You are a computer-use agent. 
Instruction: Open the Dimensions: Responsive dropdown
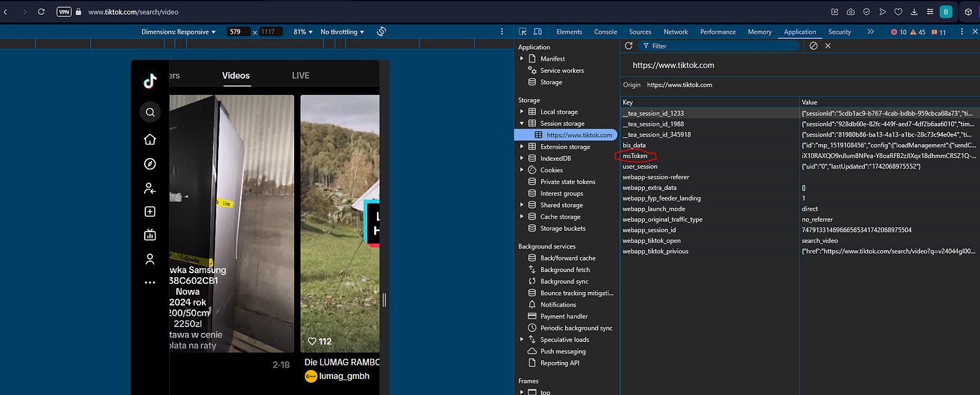click(x=178, y=32)
